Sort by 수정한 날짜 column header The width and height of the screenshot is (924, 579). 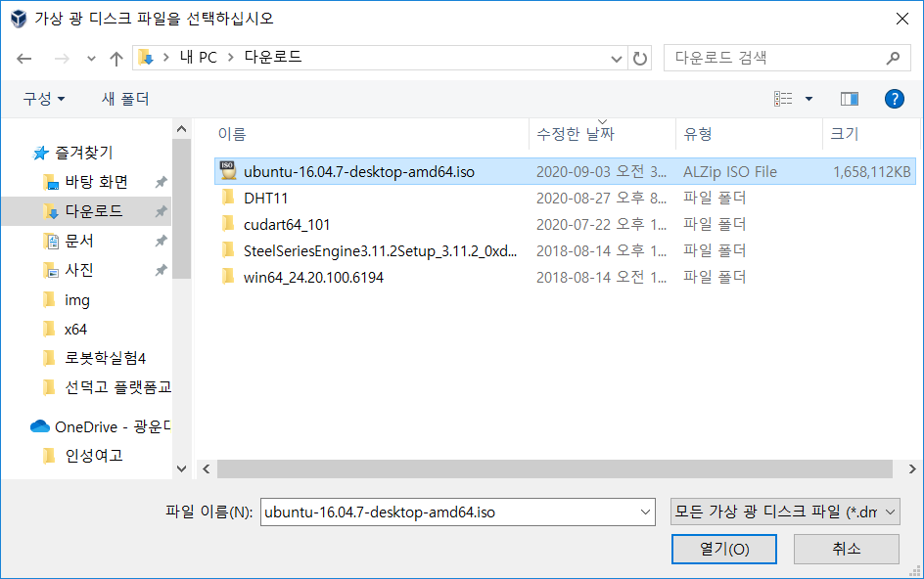[576, 134]
